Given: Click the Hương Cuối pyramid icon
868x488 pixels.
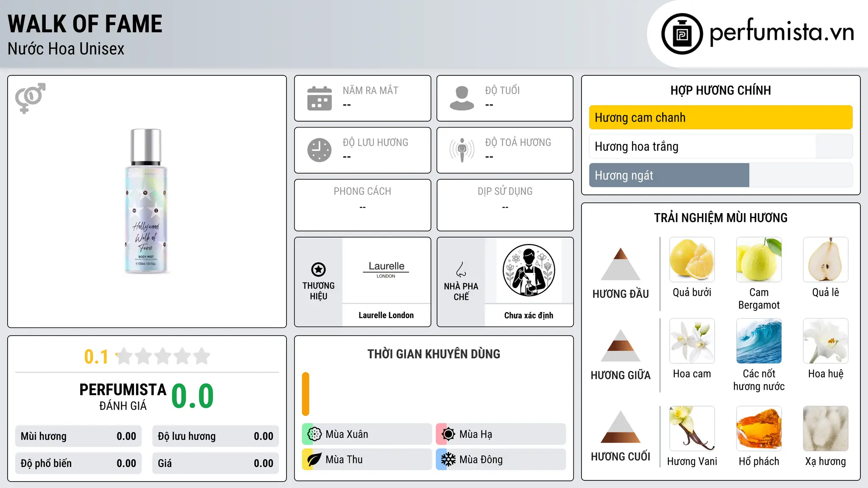Looking at the screenshot, I should (x=620, y=427).
